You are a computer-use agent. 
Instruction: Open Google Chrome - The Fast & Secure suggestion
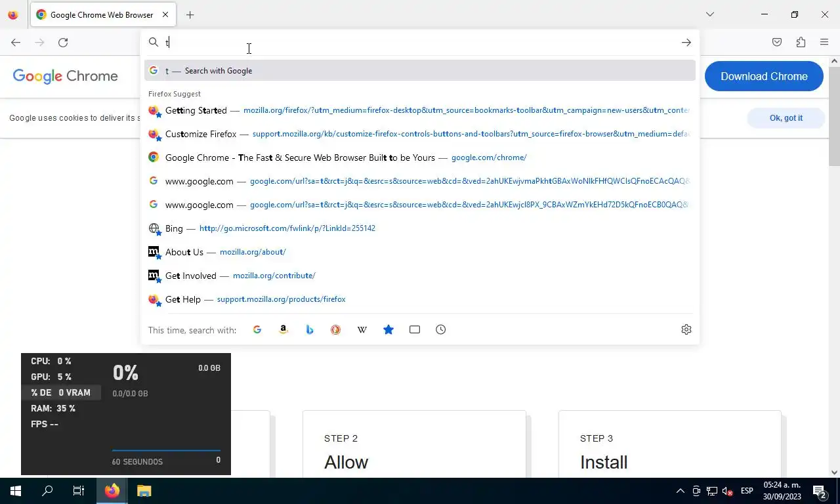click(x=420, y=157)
